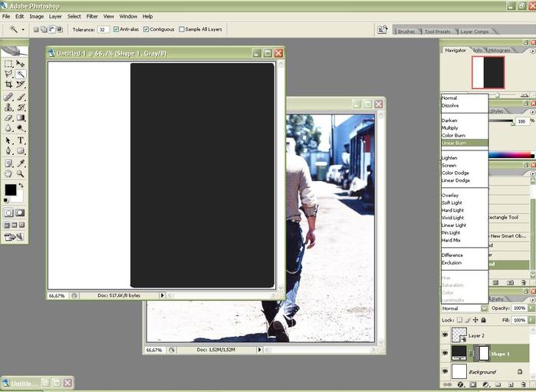This screenshot has width=536, height=392.
Task: Select the Blur tool
Action: pos(8,128)
